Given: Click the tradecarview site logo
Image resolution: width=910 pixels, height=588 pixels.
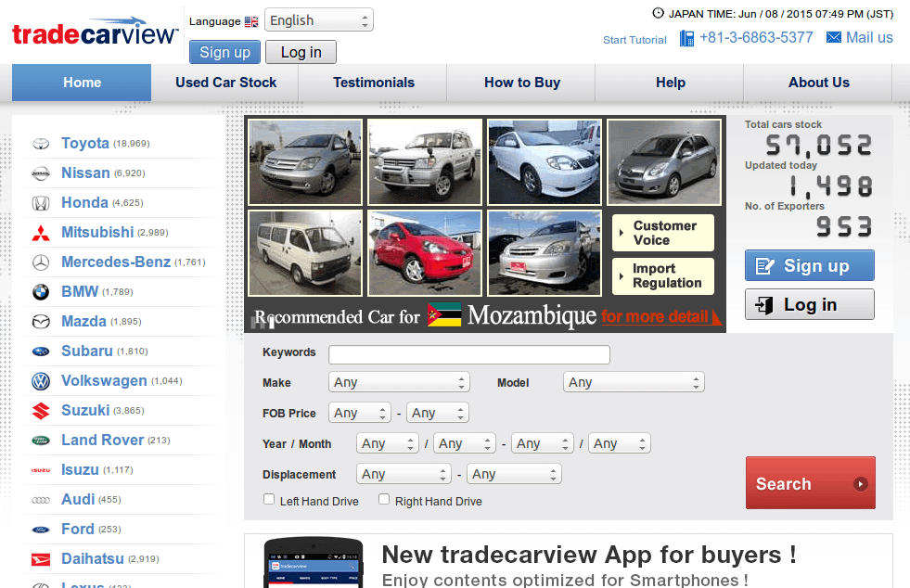Looking at the screenshot, I should point(95,32).
